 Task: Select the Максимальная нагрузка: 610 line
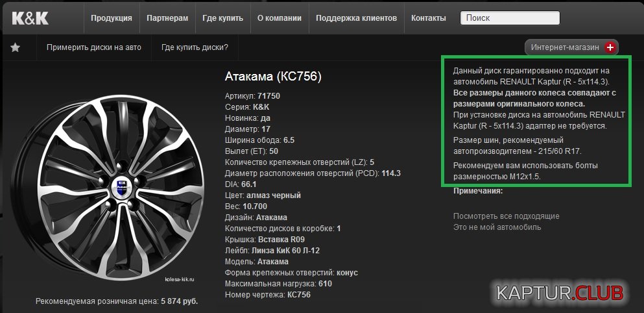pyautogui.click(x=278, y=284)
